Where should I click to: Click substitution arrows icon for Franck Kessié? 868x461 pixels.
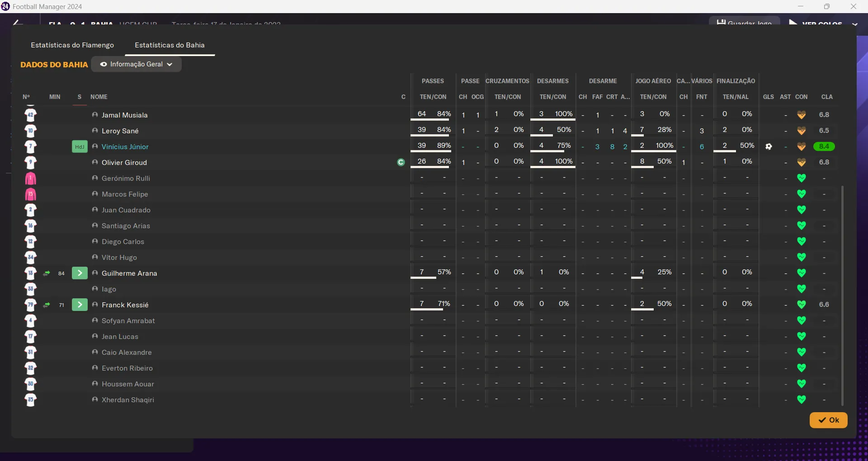point(47,305)
